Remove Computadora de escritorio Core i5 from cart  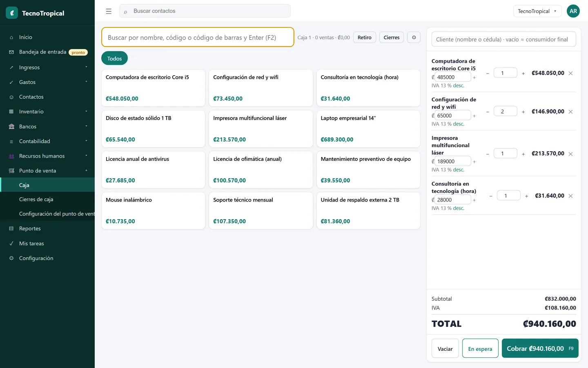(x=570, y=74)
